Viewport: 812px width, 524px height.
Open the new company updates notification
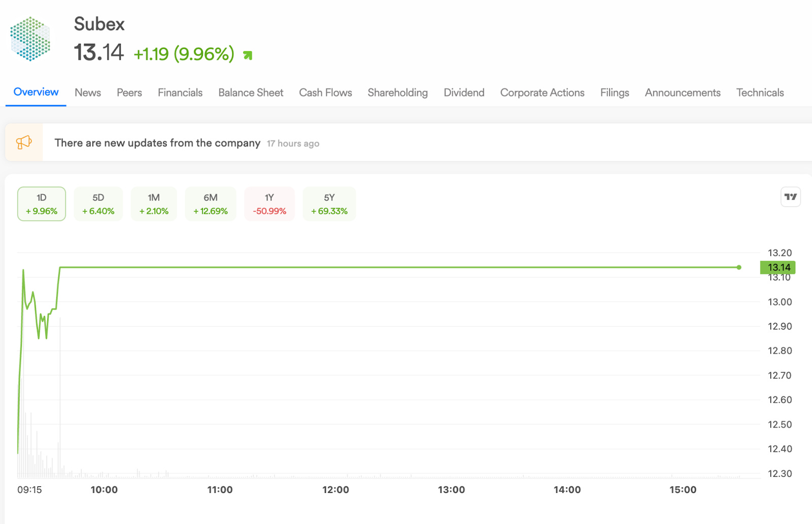(x=408, y=143)
